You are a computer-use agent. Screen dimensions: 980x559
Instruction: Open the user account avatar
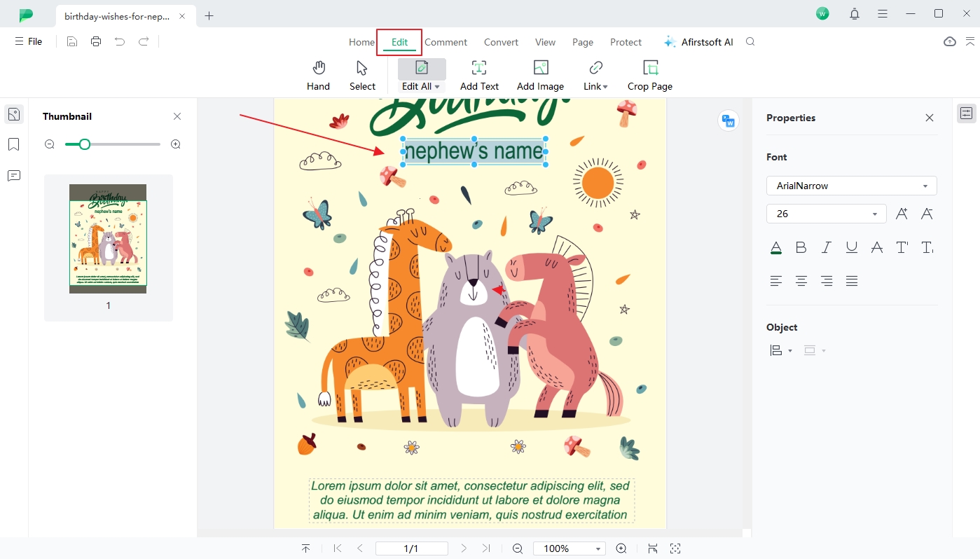click(822, 13)
